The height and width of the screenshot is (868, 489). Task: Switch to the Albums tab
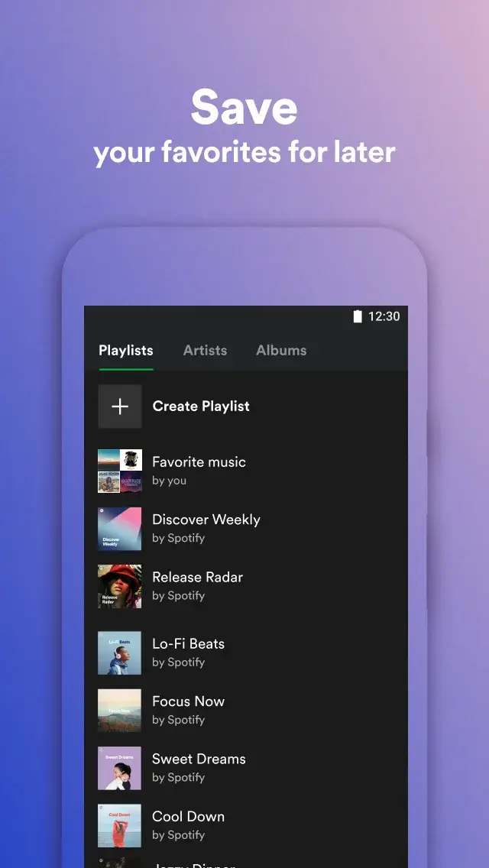click(281, 351)
